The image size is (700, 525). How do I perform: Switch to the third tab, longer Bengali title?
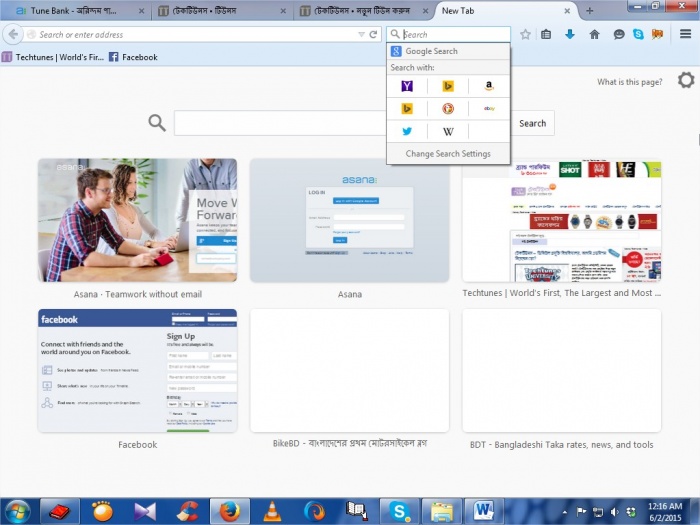click(364, 11)
